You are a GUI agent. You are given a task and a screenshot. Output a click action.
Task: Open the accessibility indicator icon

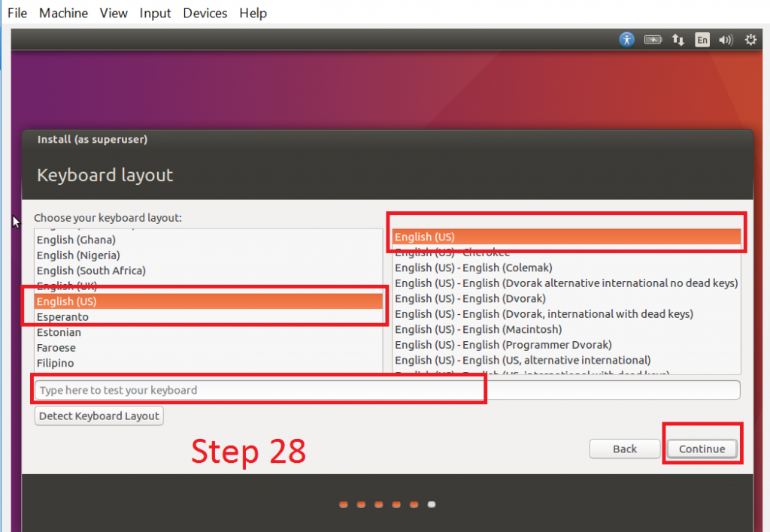click(x=626, y=40)
